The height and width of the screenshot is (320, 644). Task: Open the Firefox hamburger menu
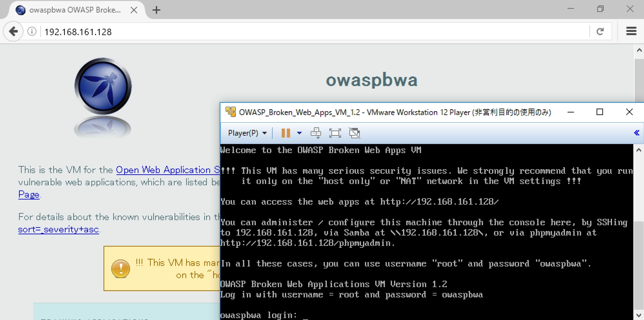tap(631, 31)
